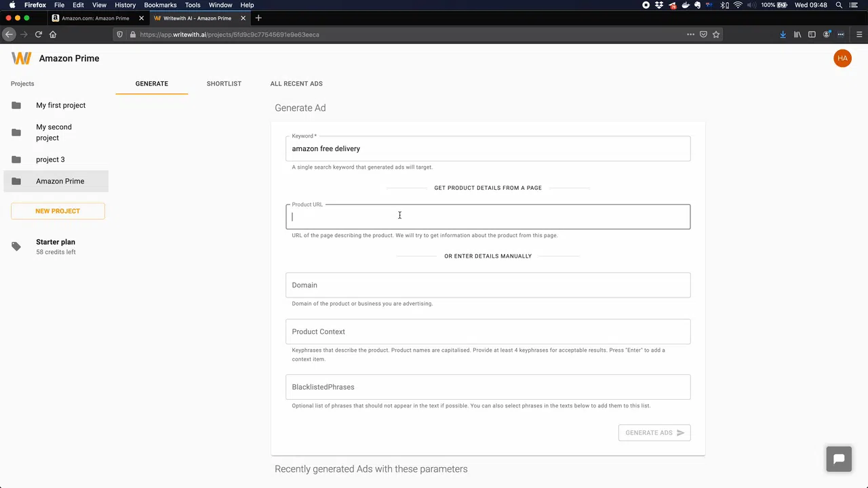Viewport: 868px width, 488px height.
Task: Click the GENERATE ADS button
Action: pos(654,432)
